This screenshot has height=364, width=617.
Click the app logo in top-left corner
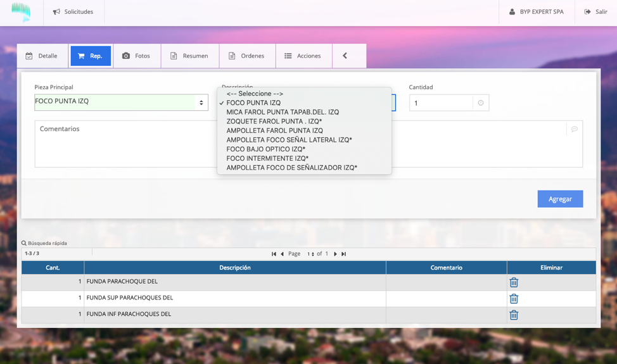click(x=21, y=11)
